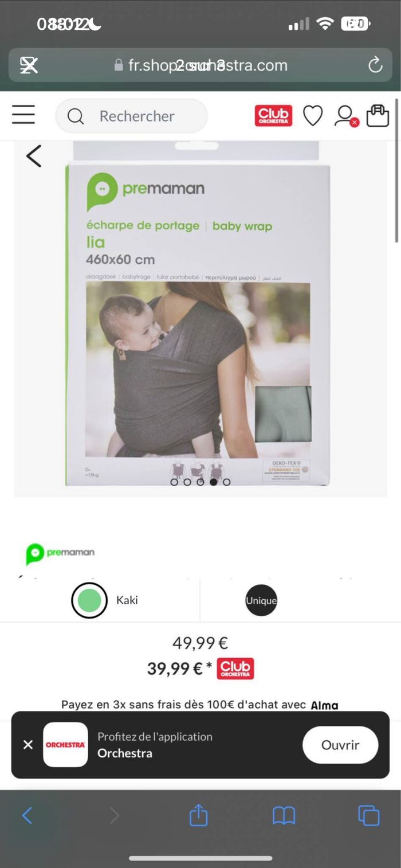Viewport: 401px width, 868px height.
Task: Open Safari share sheet icon
Action: coord(198,815)
